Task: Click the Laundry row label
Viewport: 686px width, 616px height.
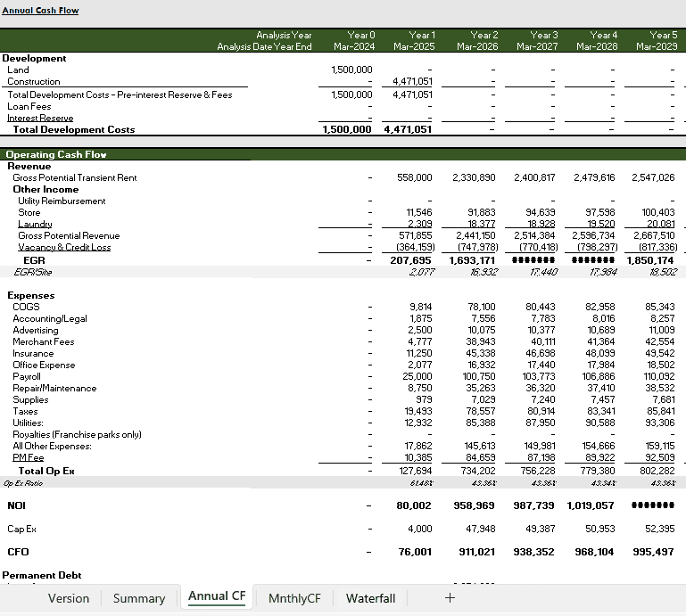Action: click(x=35, y=224)
